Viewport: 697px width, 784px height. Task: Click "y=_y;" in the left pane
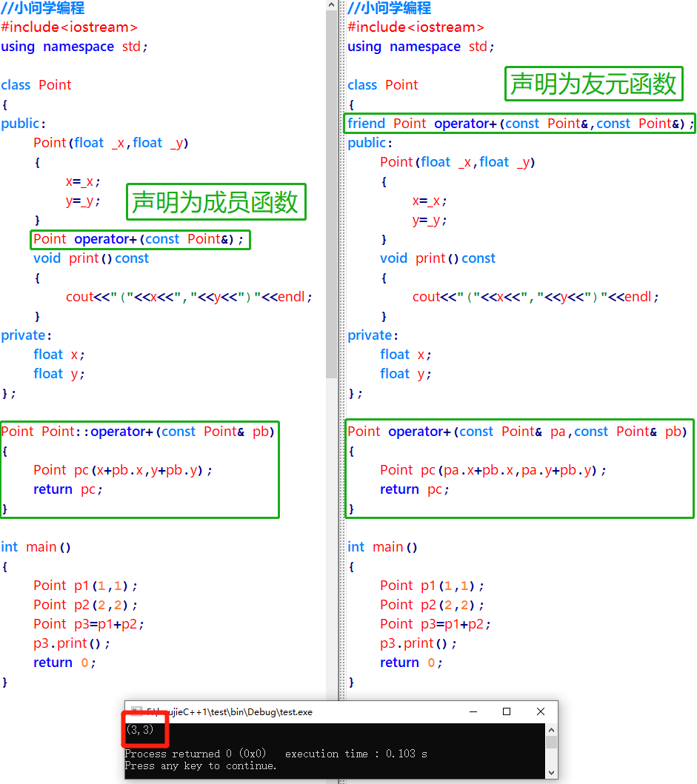[82, 201]
